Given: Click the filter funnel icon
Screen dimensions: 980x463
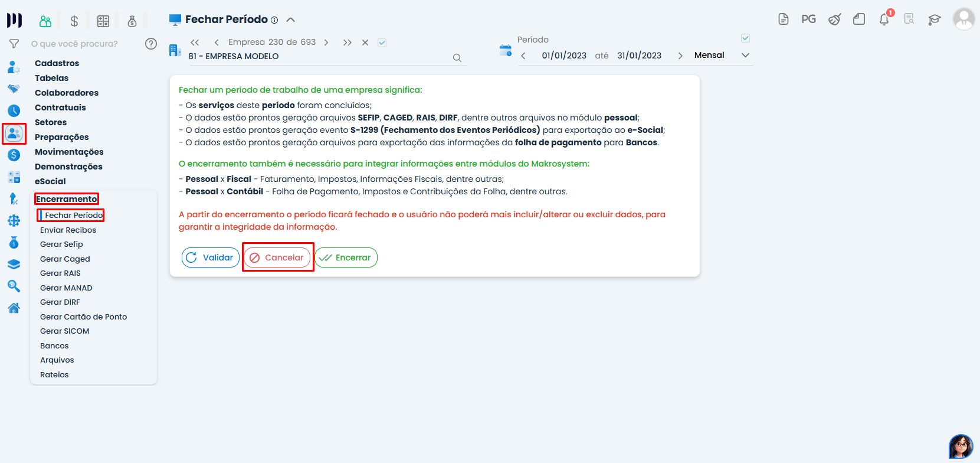Looking at the screenshot, I should tap(14, 44).
